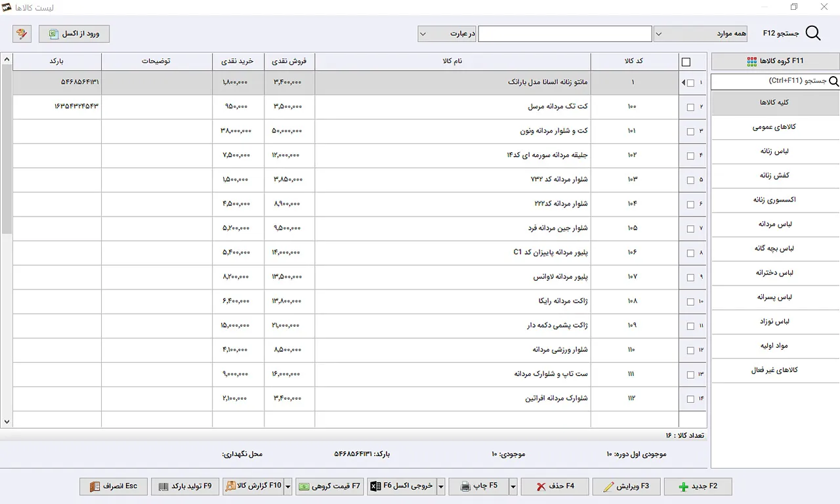This screenshot has height=504, width=840.
Task: Expand dropdown arrow next to گزارش کالا
Action: [288, 486]
